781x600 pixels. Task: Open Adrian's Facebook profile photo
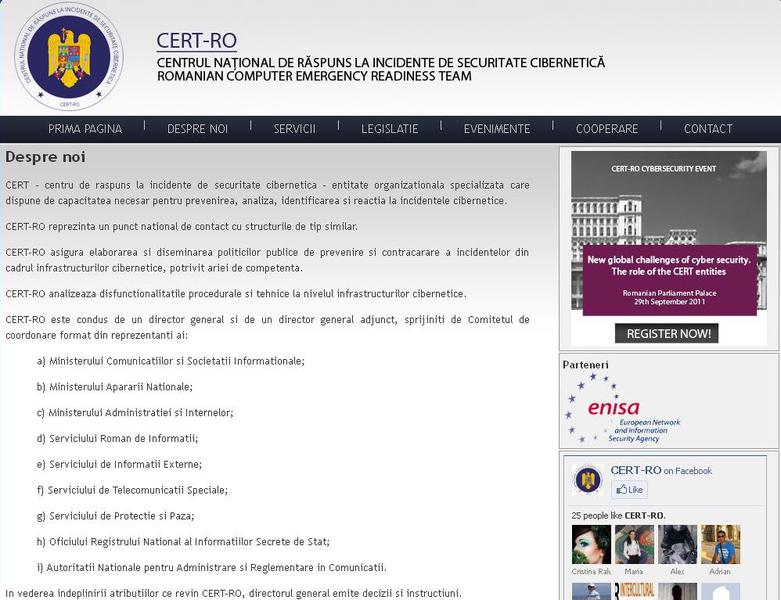[x=720, y=544]
